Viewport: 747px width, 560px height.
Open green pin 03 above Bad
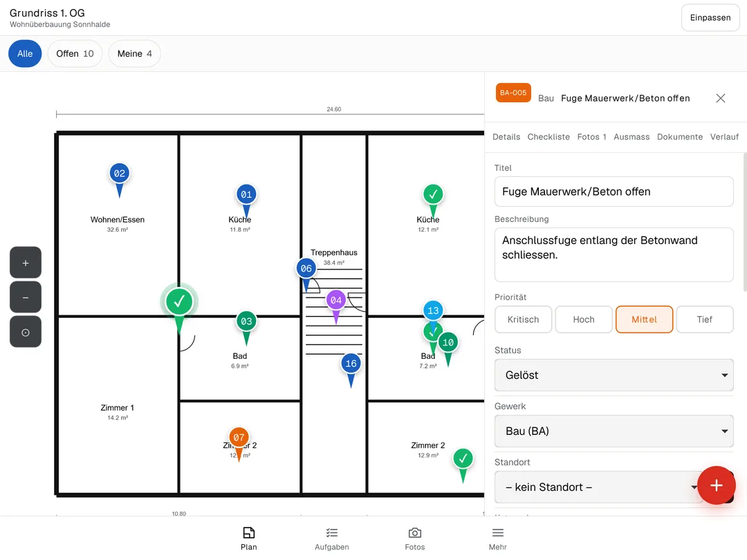246,322
